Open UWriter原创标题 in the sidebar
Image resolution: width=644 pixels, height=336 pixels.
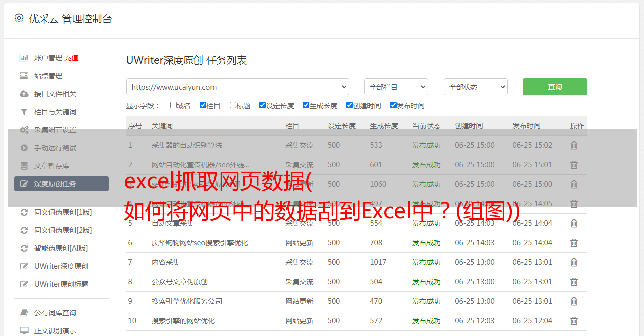tap(61, 284)
